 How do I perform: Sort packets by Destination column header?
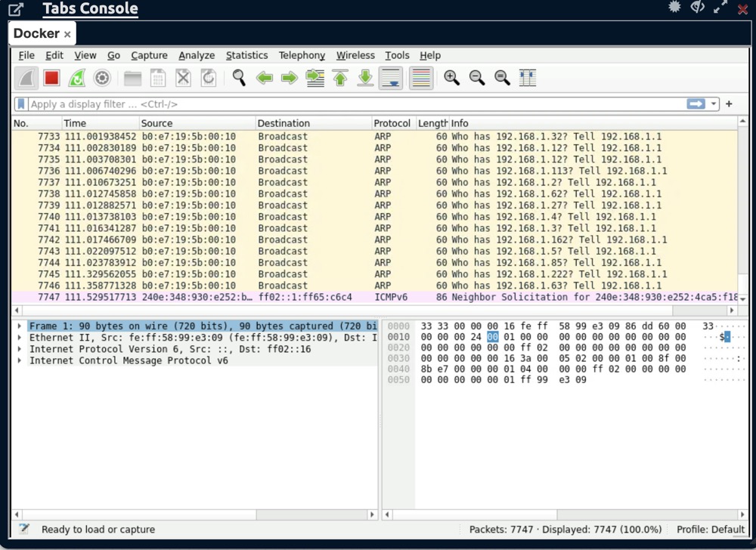pos(314,123)
